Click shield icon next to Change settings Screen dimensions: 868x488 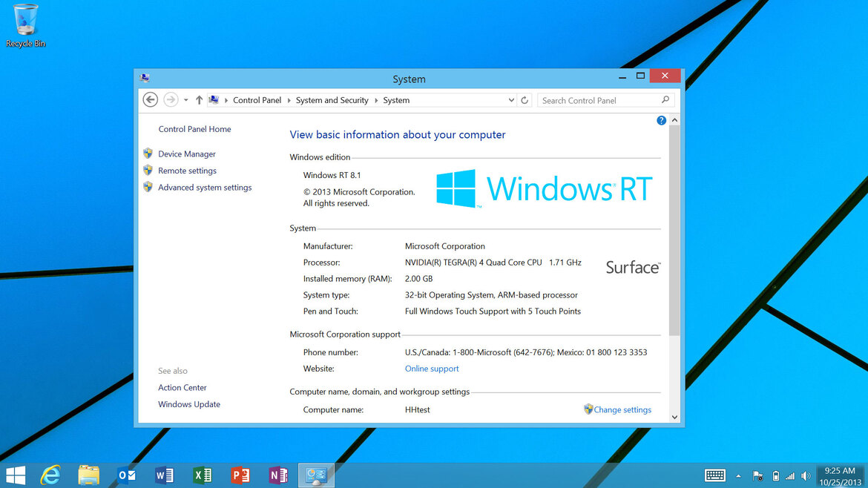pyautogui.click(x=588, y=409)
